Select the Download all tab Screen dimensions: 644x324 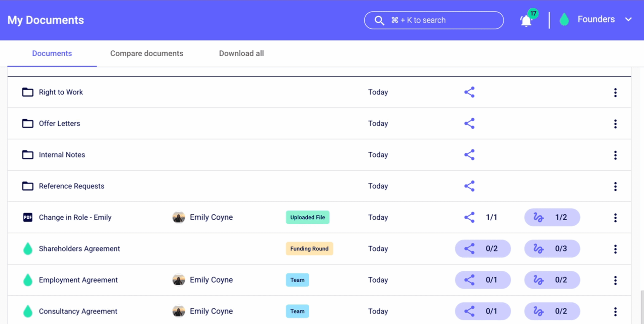coord(241,53)
